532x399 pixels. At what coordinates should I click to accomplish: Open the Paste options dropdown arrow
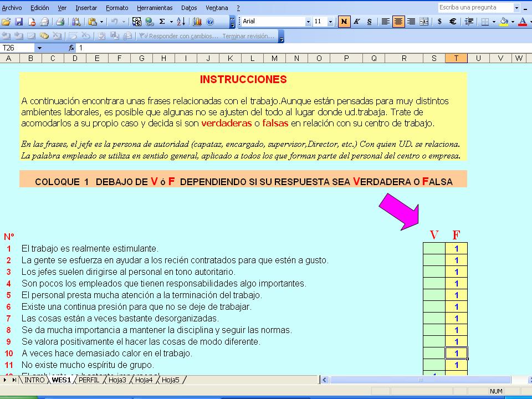(x=101, y=22)
